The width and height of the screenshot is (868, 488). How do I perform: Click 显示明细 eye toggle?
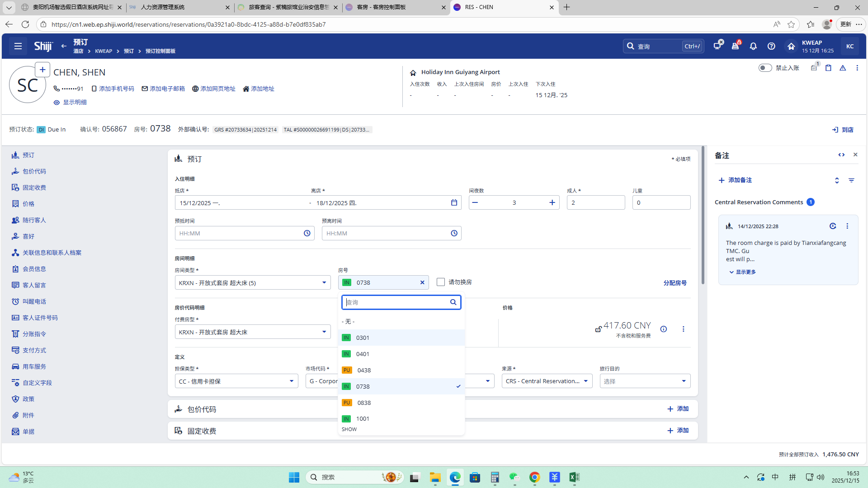point(70,103)
